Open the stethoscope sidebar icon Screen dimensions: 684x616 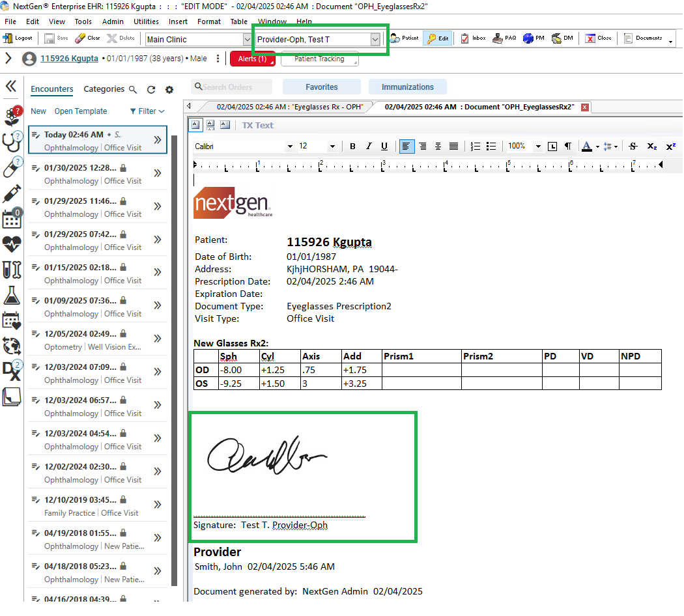(12, 142)
